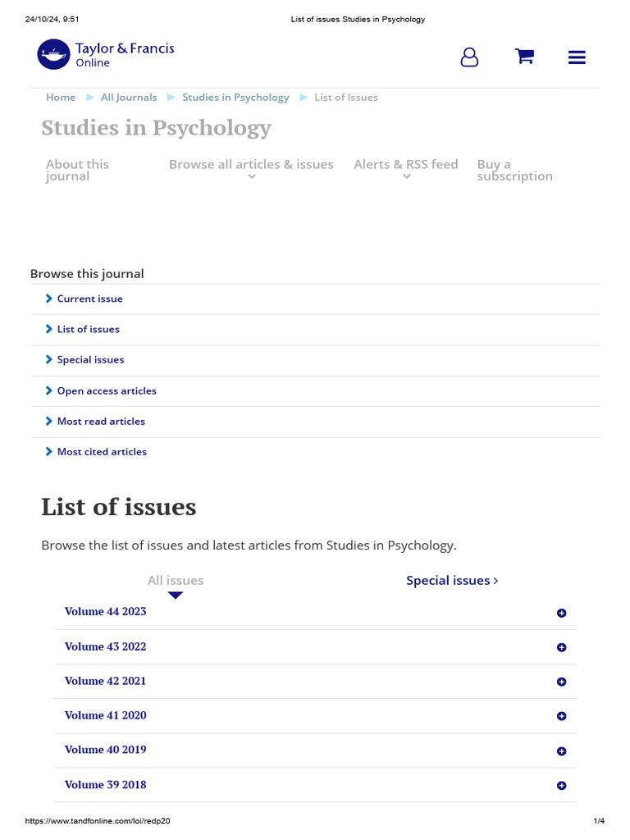This screenshot has height=840, width=630.
Task: Open Current issue link
Action: (90, 299)
